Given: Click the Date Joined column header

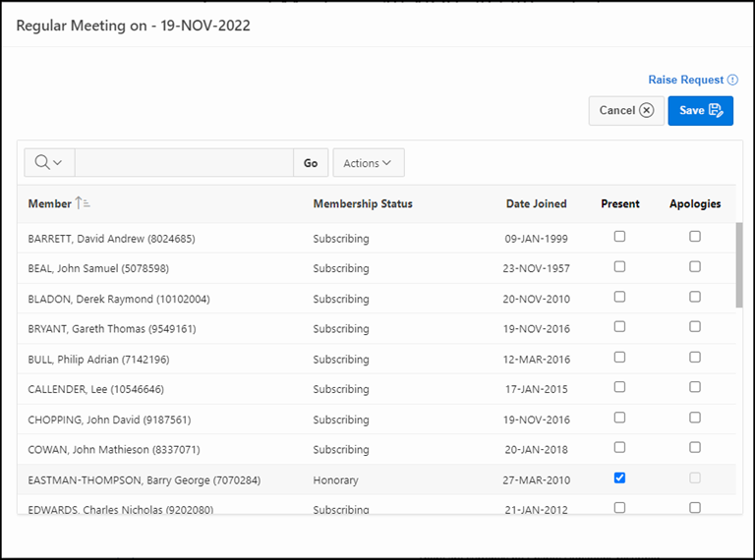Looking at the screenshot, I should click(536, 204).
